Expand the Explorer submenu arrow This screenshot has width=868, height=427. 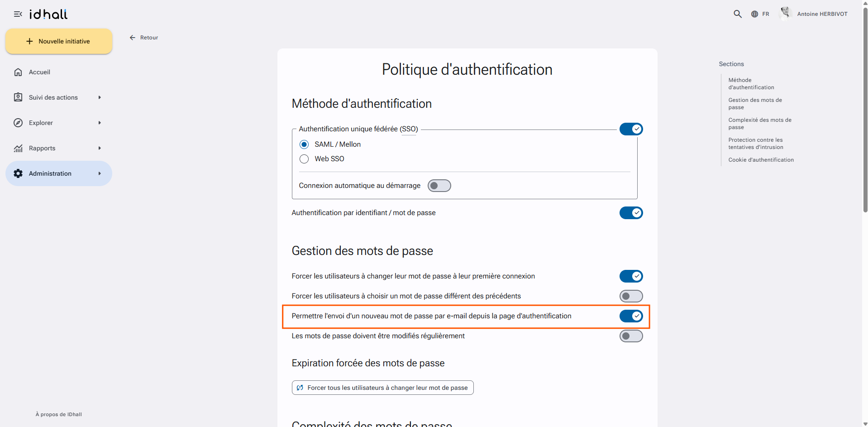(100, 123)
